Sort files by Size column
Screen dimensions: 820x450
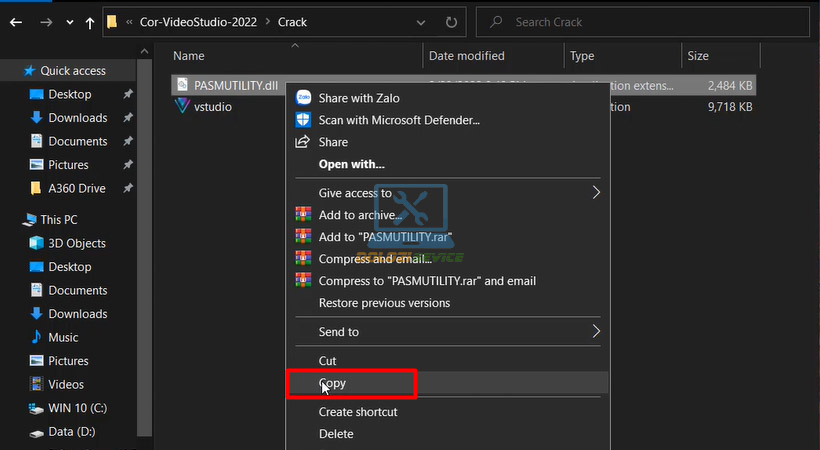point(698,56)
